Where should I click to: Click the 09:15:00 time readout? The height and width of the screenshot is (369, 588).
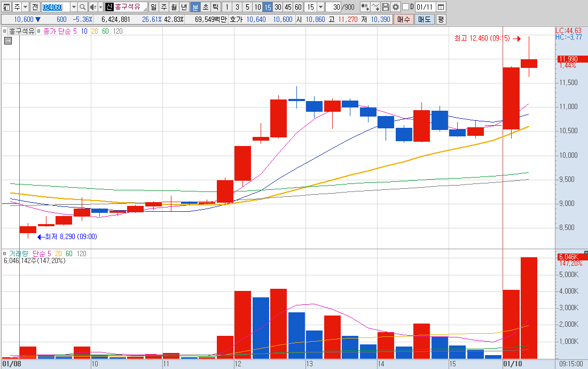571,364
